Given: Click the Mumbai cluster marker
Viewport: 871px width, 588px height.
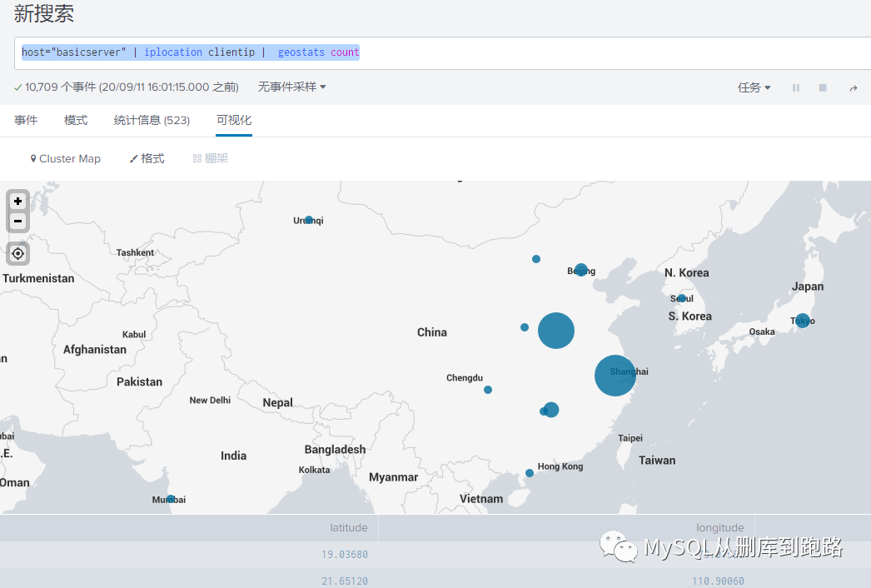Looking at the screenshot, I should [171, 499].
